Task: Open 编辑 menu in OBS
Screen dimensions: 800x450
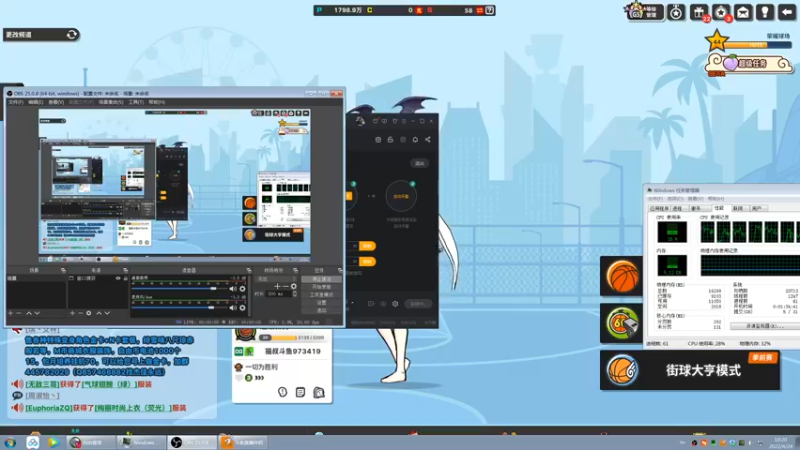Action: point(35,102)
